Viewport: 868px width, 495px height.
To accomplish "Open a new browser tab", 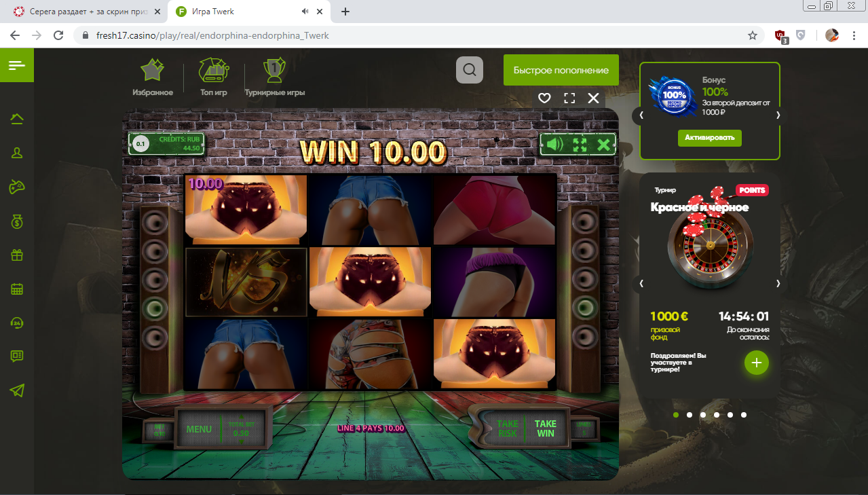I will [x=345, y=12].
